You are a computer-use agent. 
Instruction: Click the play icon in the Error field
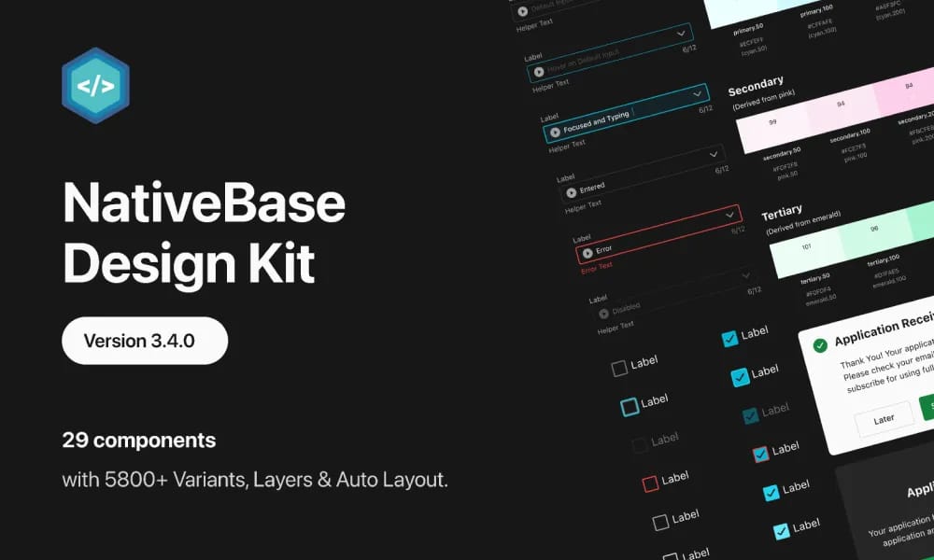tap(587, 253)
